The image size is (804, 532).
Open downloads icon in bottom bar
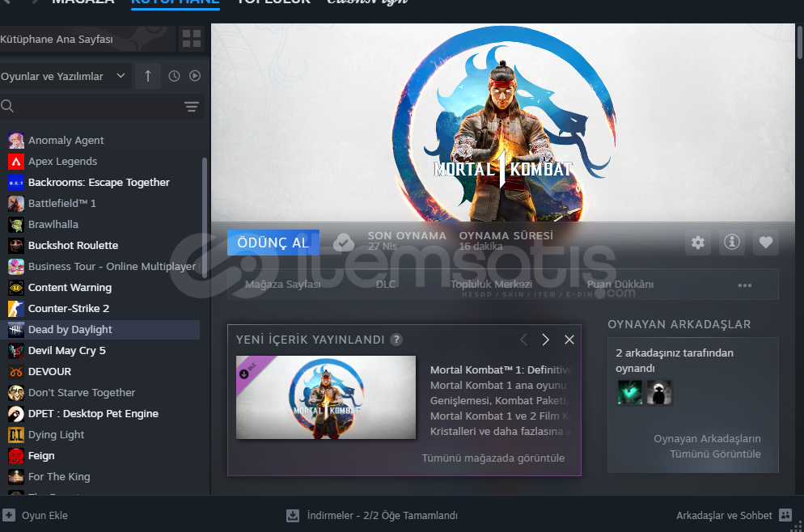tap(293, 516)
